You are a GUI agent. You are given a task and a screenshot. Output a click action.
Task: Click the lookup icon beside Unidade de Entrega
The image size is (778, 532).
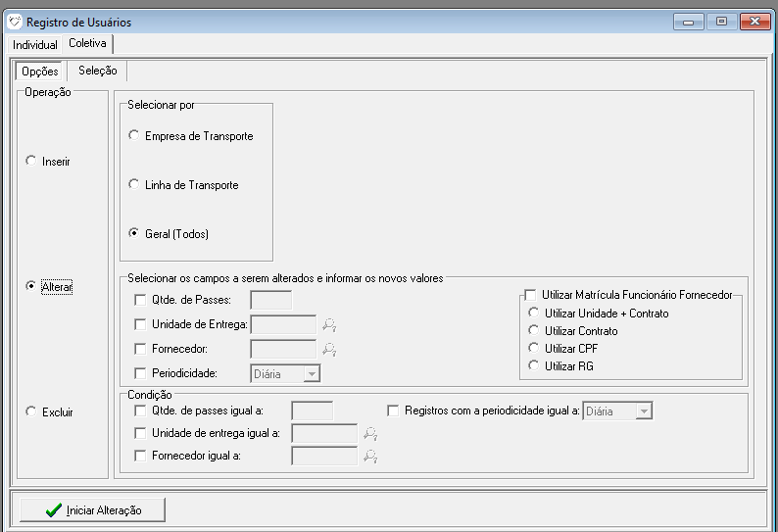329,324
